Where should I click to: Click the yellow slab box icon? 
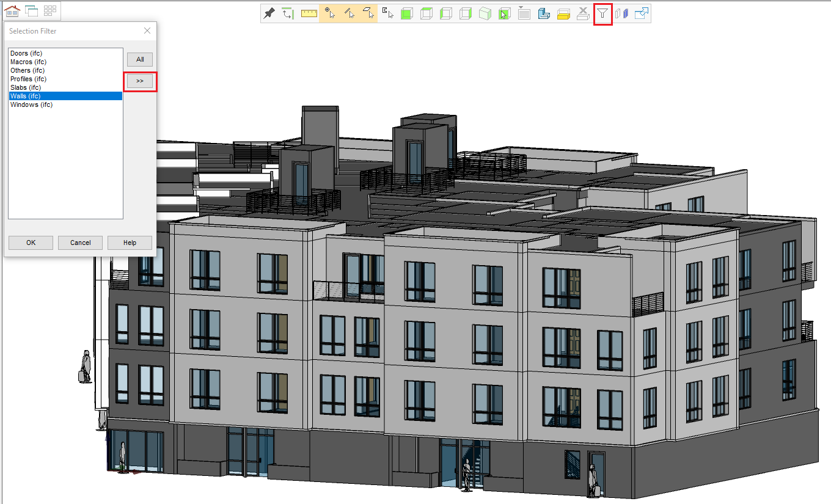click(x=564, y=13)
